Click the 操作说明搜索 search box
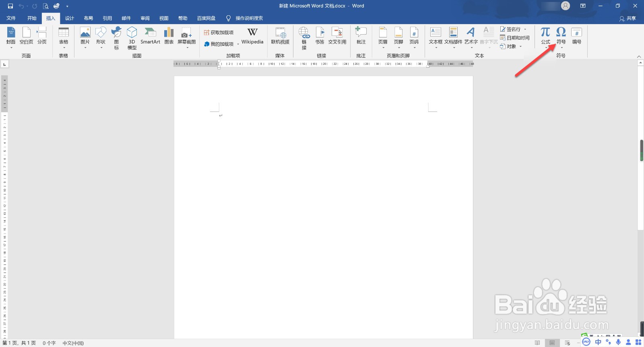Viewport: 644px width, 347px height. tap(245, 18)
